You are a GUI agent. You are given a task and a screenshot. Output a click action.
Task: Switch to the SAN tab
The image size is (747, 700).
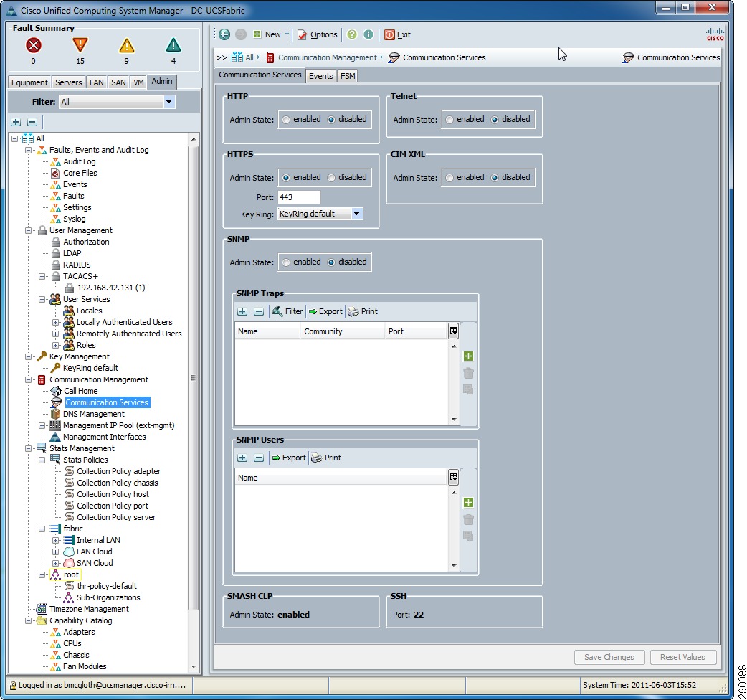118,82
